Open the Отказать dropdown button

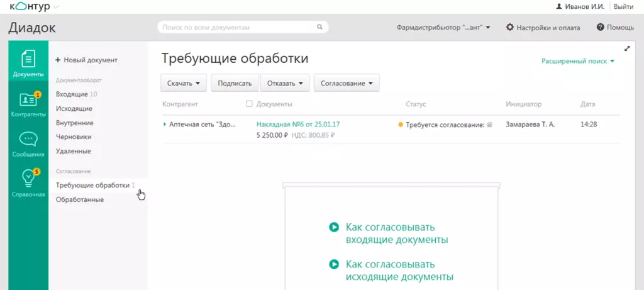tap(285, 83)
